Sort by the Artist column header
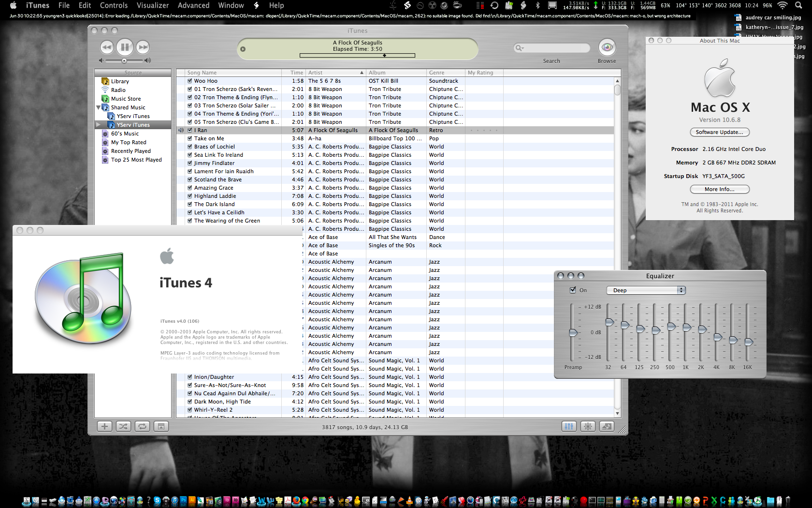Image resolution: width=812 pixels, height=508 pixels. point(336,73)
